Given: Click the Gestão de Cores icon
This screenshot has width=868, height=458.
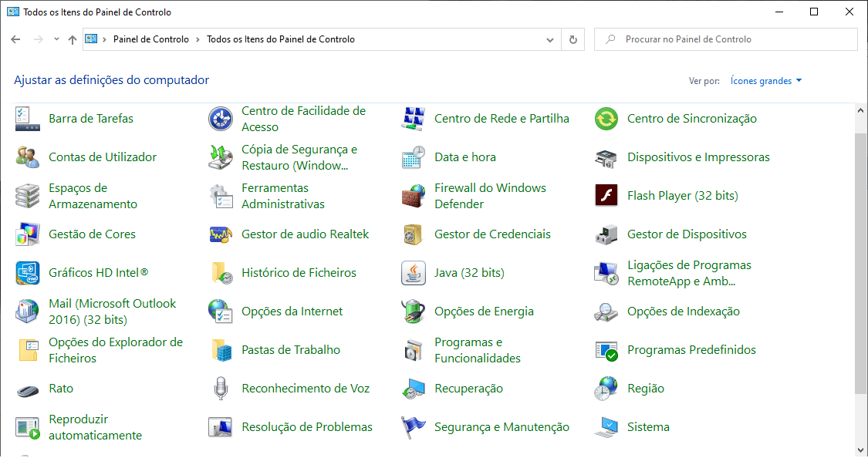Looking at the screenshot, I should point(27,234).
